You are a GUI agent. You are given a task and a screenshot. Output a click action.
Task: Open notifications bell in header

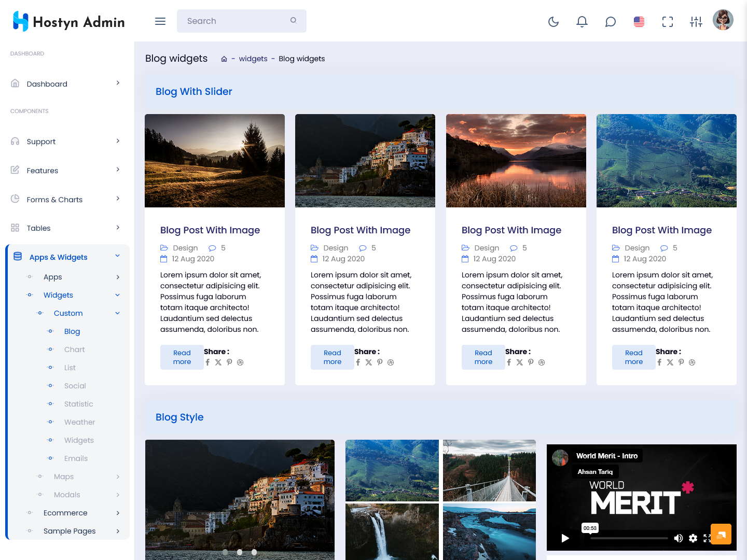click(x=582, y=22)
